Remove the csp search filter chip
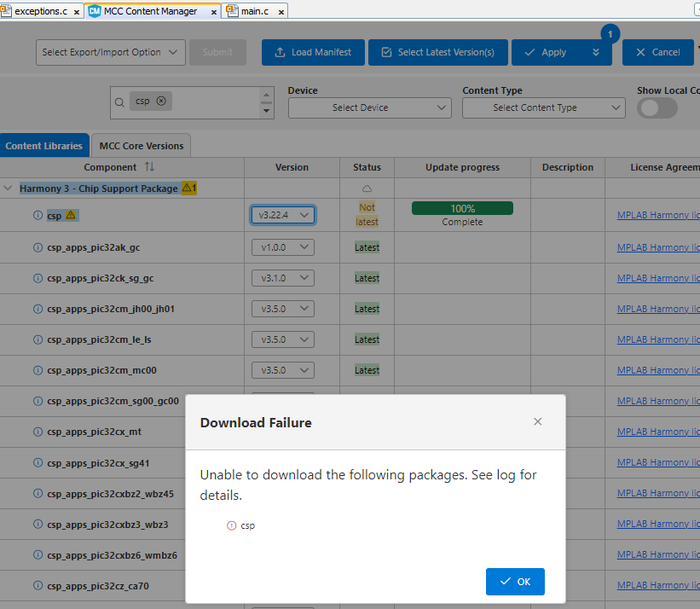This screenshot has width=700, height=609. click(x=161, y=101)
